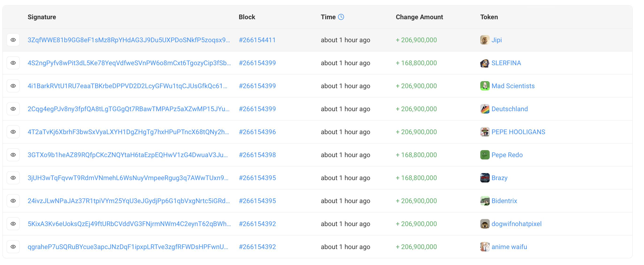The width and height of the screenshot is (644, 265).
Task: Click the Block column header
Action: pos(247,17)
